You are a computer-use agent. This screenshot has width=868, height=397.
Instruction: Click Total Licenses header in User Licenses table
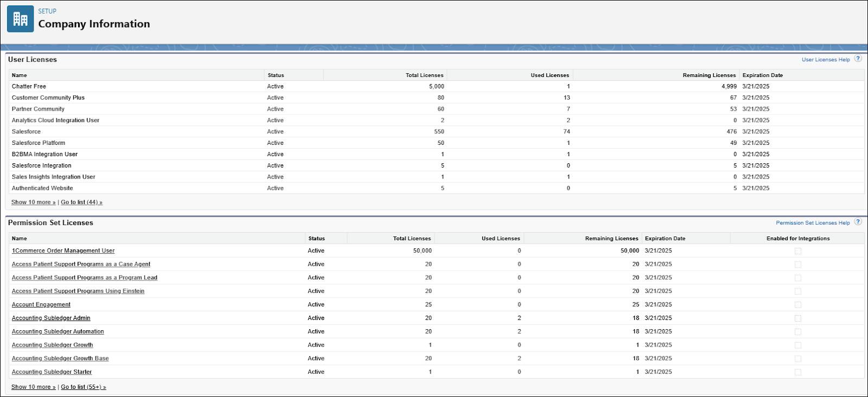424,75
